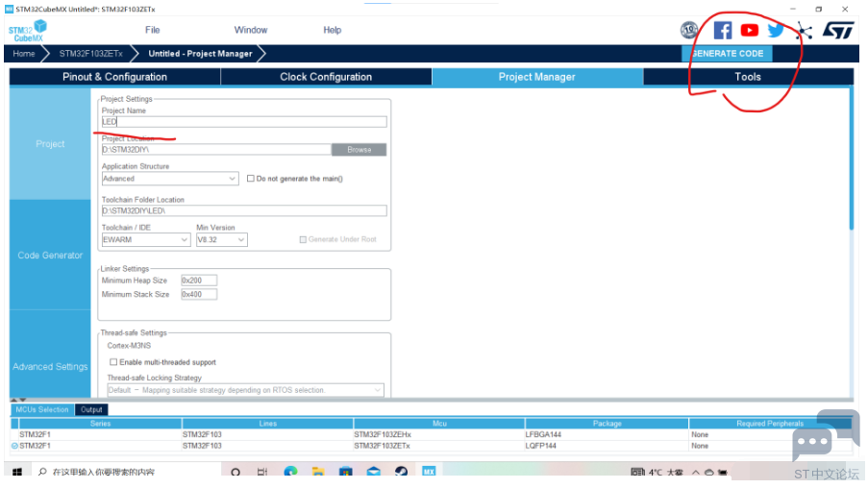Open File Explorer from the taskbar
Viewport: 868px width, 489px height.
[318, 472]
